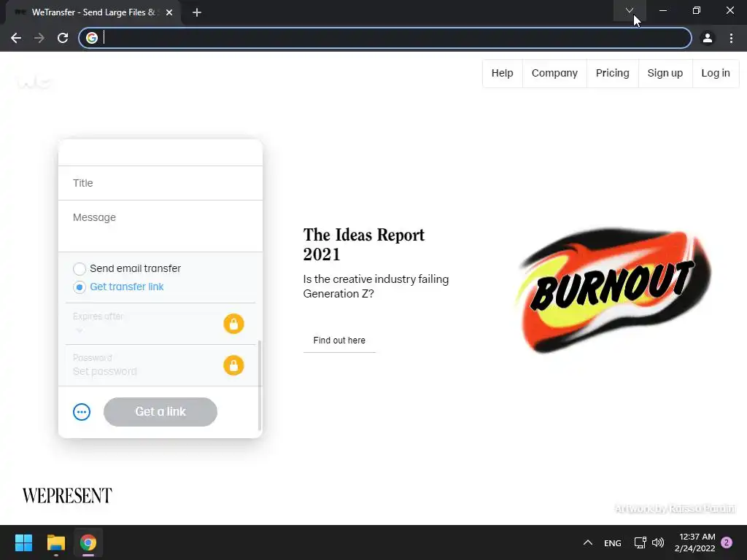Open a new tab with the plus icon
The width and height of the screenshot is (747, 560).
coord(197,12)
